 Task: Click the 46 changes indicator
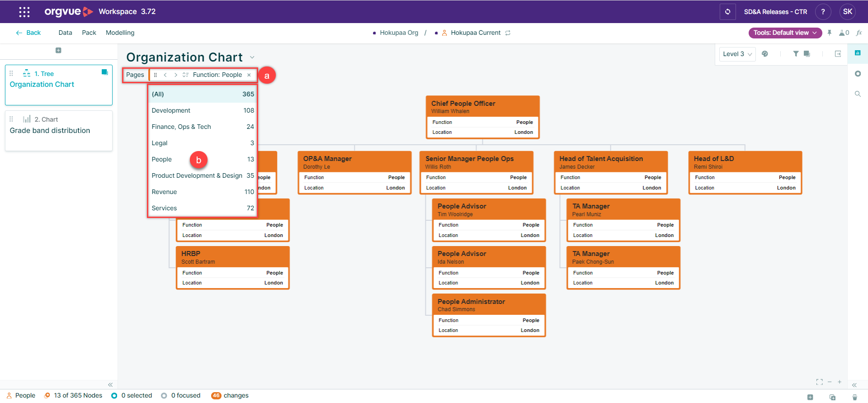230,395
